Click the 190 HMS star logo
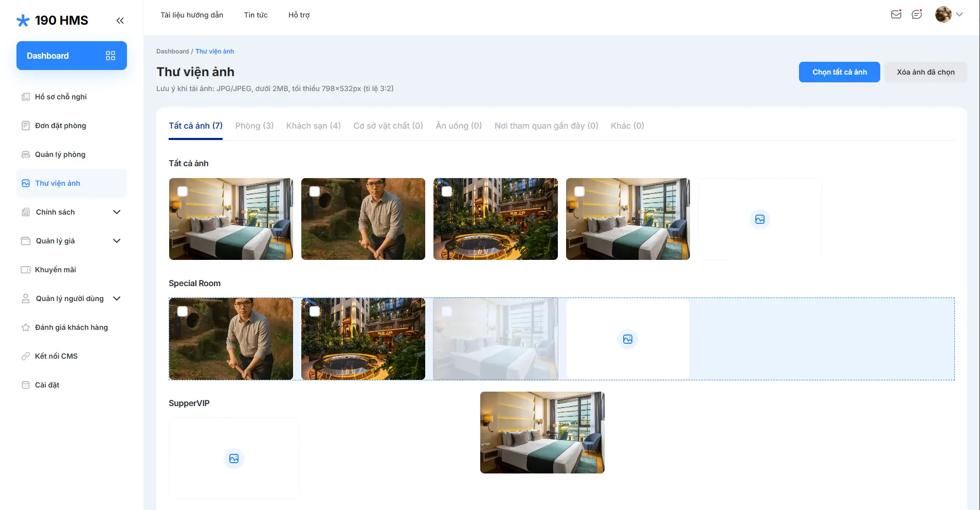Screen dimensions: 980x510 coord(23,21)
